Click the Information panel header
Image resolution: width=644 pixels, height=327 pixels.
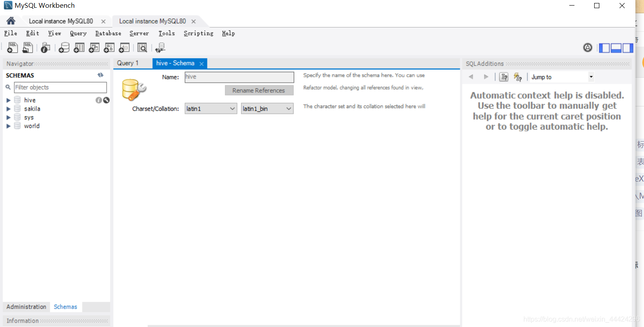56,321
